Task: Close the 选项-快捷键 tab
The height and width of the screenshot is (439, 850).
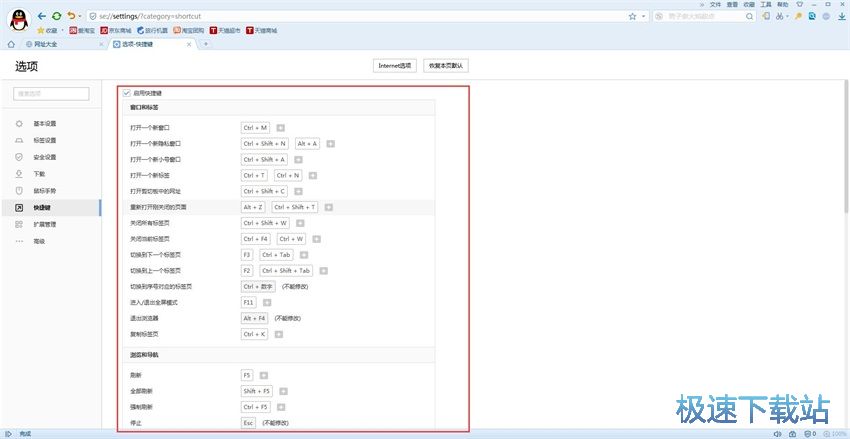Action: click(189, 44)
